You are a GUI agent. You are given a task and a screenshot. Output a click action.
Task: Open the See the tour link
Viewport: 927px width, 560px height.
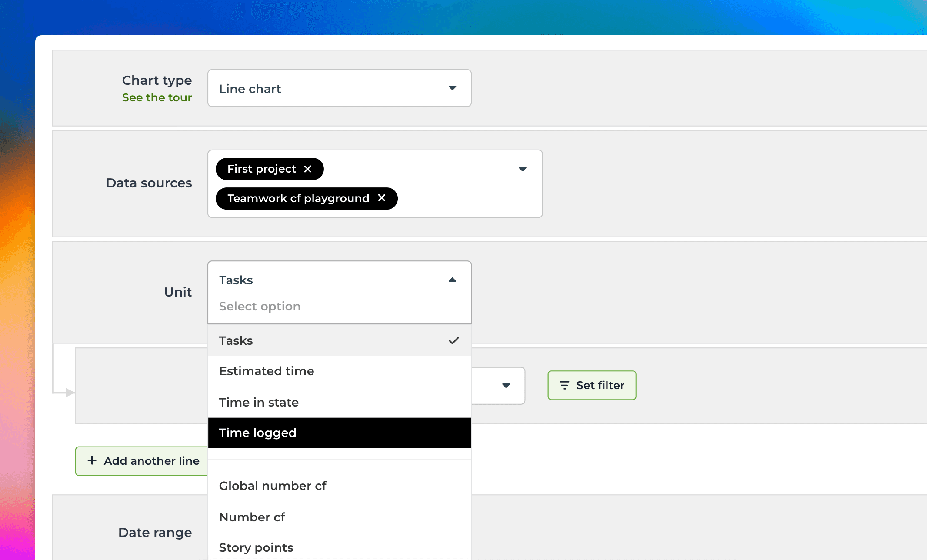pyautogui.click(x=157, y=97)
